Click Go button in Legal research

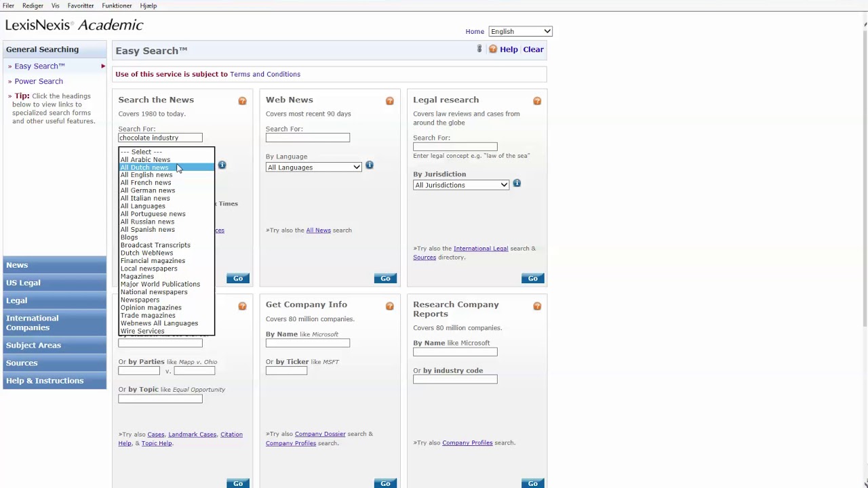(x=533, y=279)
